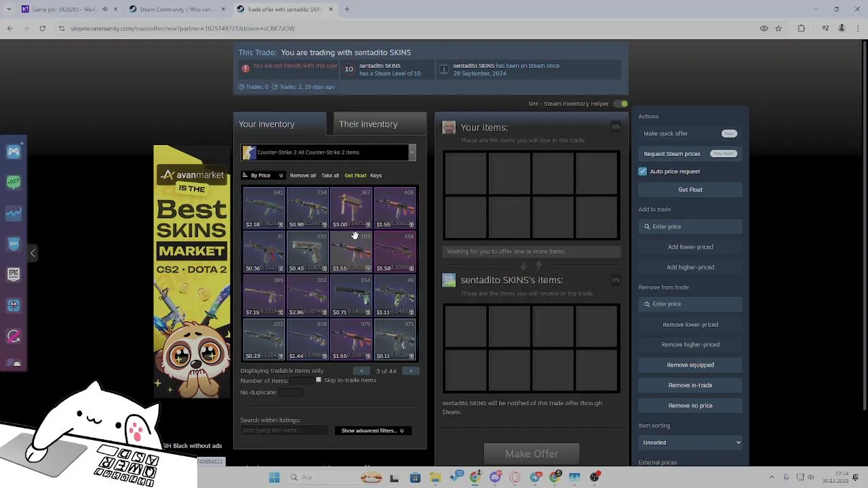Toggle the SIH Steam Inventory Helper switch
Screen dimensions: 868x488
620,104
